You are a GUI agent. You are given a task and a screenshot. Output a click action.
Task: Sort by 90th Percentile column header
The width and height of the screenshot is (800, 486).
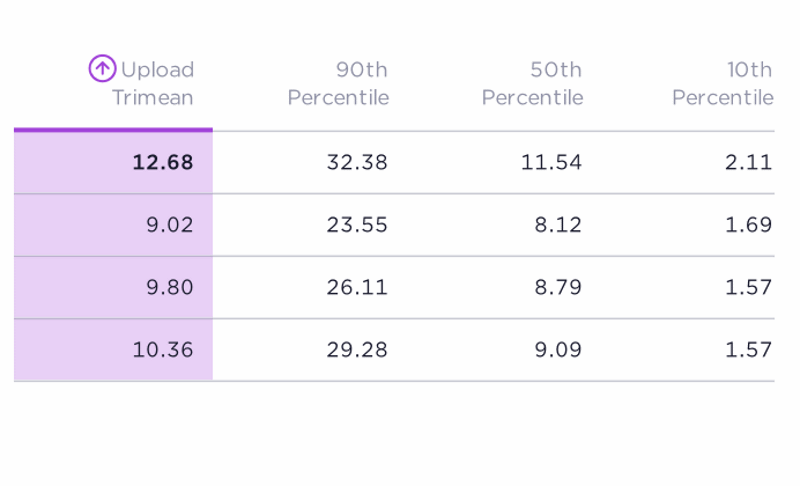[338, 84]
